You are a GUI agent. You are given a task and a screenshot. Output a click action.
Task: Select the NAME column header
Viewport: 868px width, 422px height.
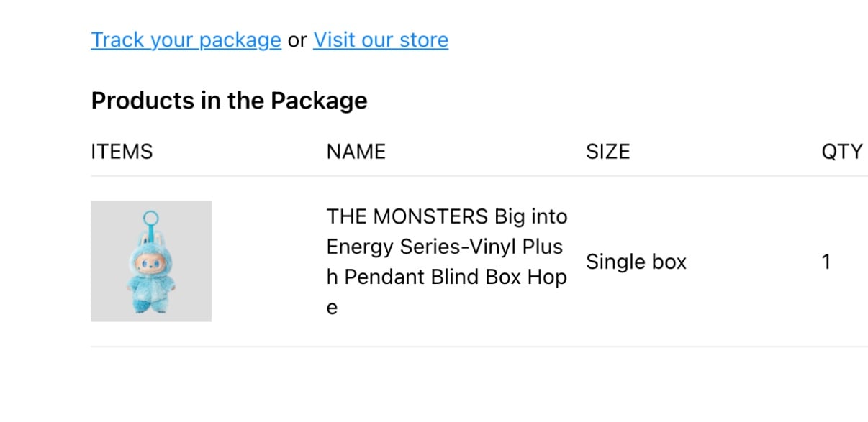[x=356, y=152]
